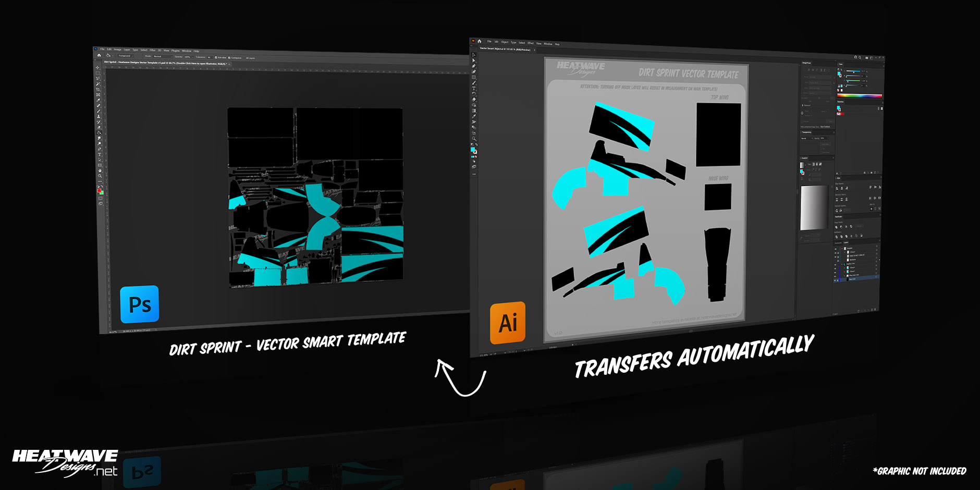
Task: Collapse the Template layer in Illustrator Layers
Action: tap(842, 248)
